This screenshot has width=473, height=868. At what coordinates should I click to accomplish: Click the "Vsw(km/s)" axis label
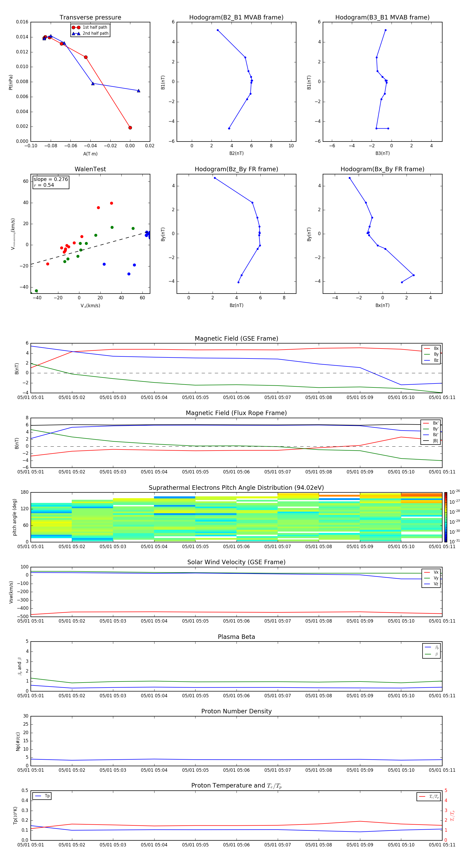[11, 592]
